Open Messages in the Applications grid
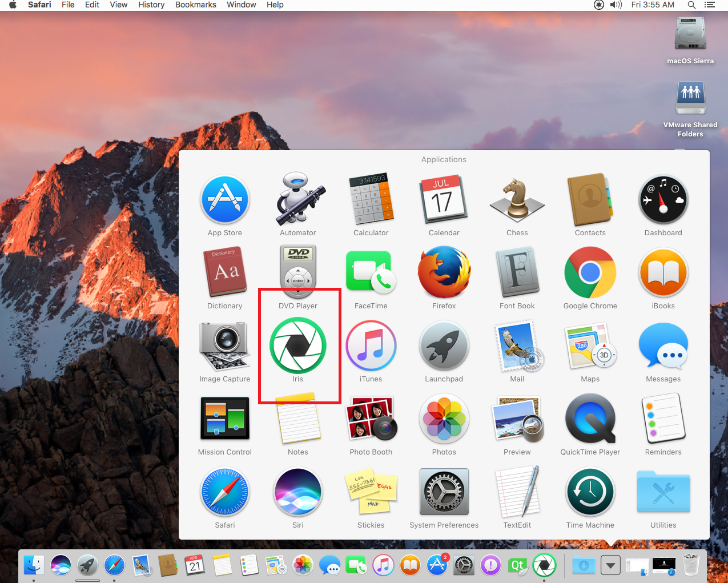This screenshot has width=728, height=583. point(663,346)
